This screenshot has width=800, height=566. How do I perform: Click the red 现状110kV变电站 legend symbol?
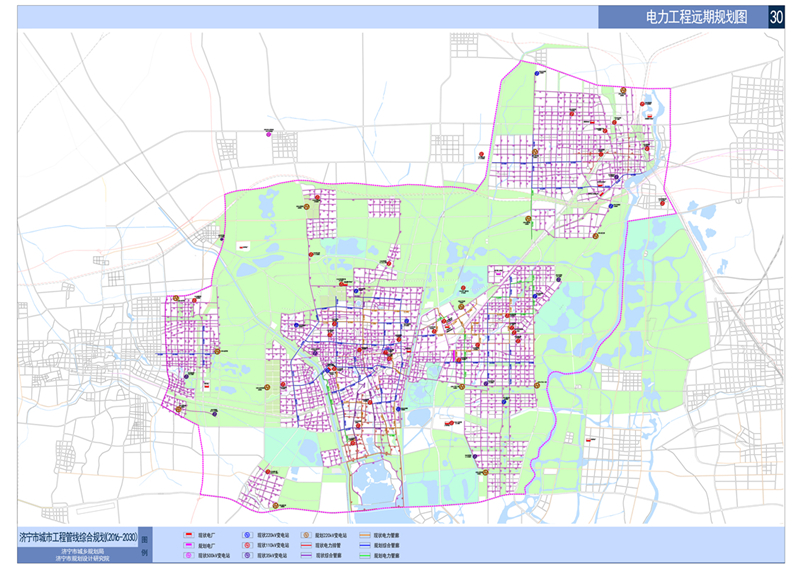click(247, 545)
